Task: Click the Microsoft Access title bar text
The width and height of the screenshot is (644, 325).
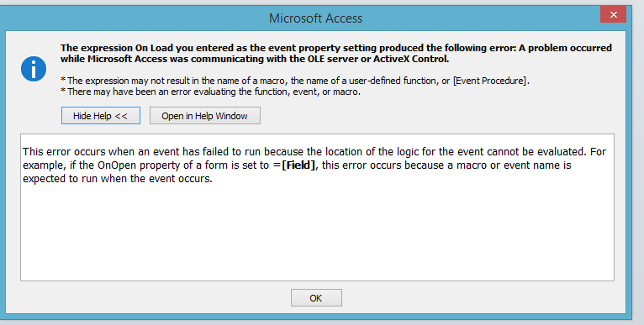Action: tap(315, 18)
